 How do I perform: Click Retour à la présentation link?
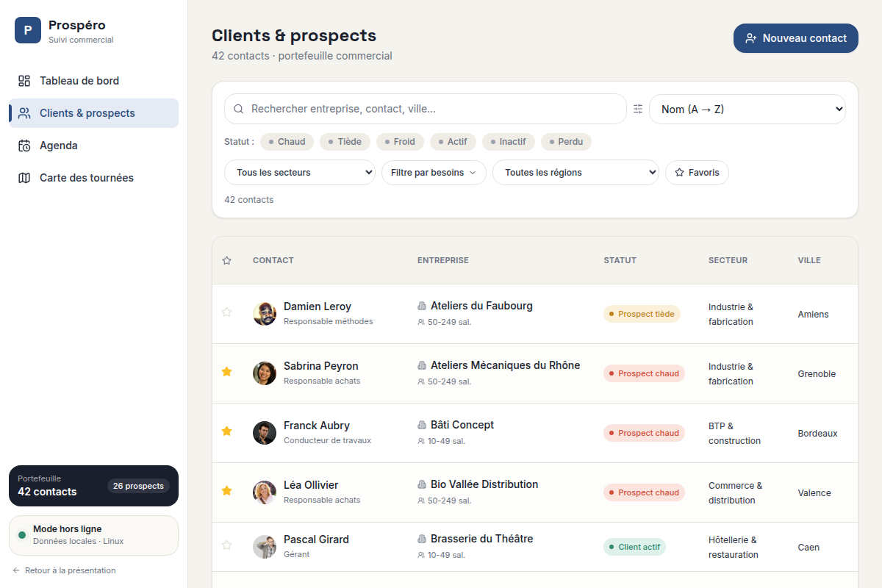(x=64, y=570)
